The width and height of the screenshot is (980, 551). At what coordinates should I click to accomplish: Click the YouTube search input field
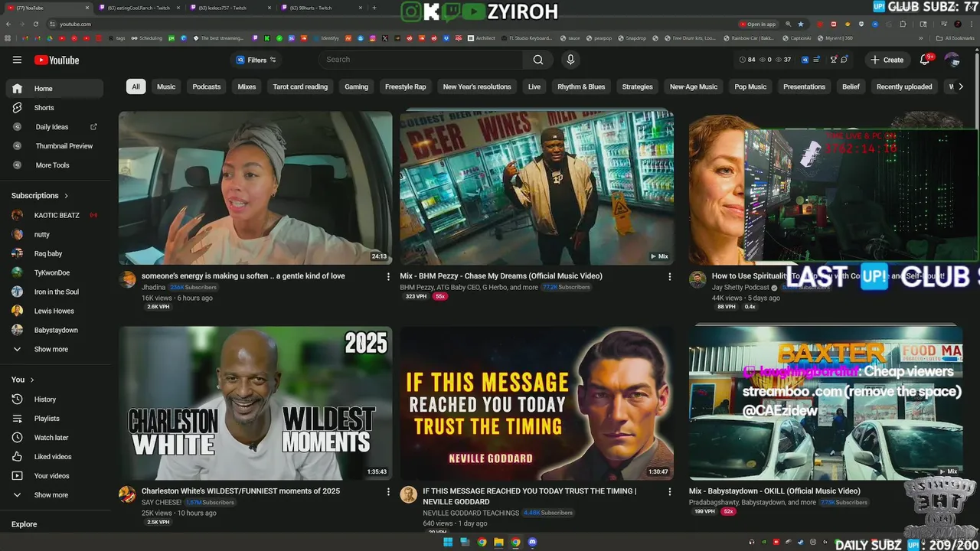coord(421,60)
